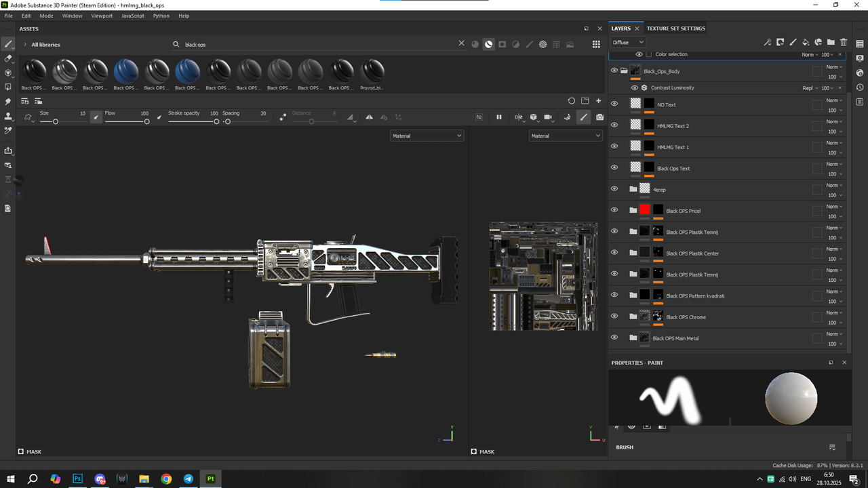Select the Clone stamp tool

pyautogui.click(x=8, y=116)
